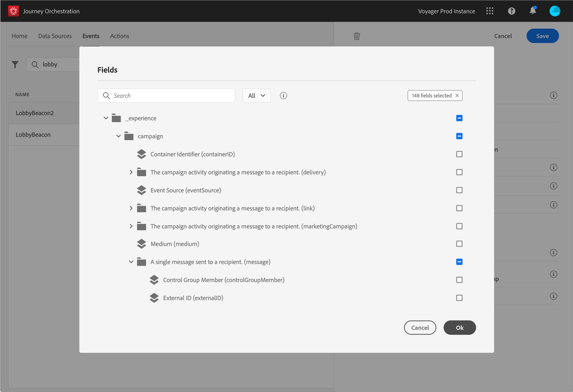Click Cancel in the Fields dialog
Screen dimensions: 573x392
pyautogui.click(x=420, y=328)
